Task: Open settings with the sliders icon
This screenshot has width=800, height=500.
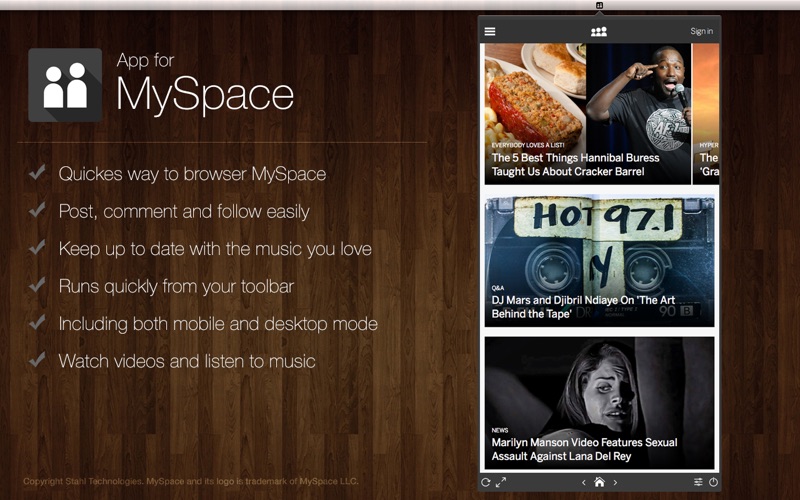Action: [x=698, y=482]
